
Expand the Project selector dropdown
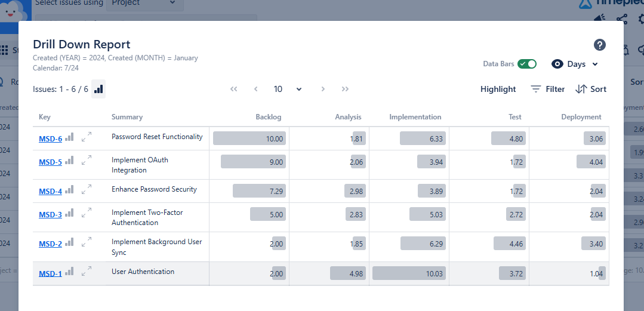pyautogui.click(x=144, y=3)
